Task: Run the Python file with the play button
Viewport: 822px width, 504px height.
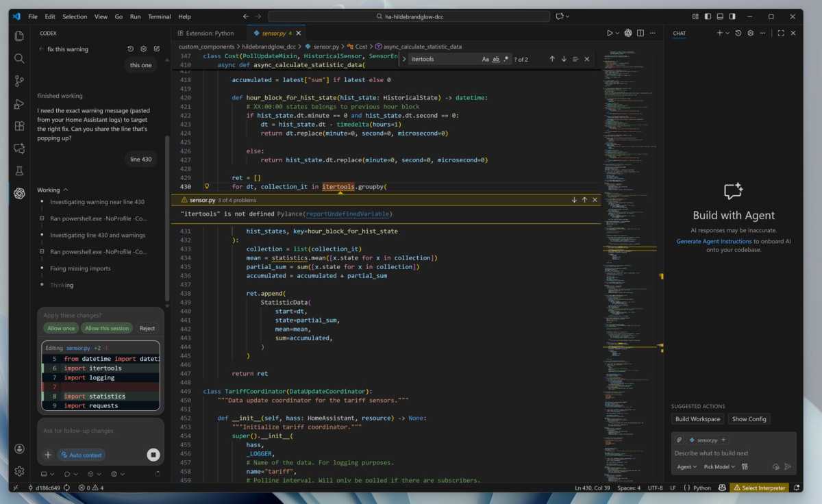Action: (x=609, y=32)
